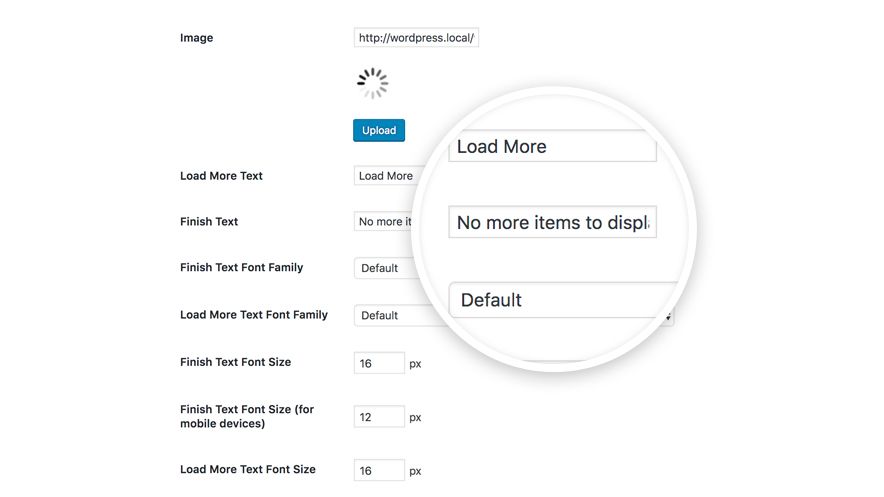Click the Load More Text label

[221, 176]
